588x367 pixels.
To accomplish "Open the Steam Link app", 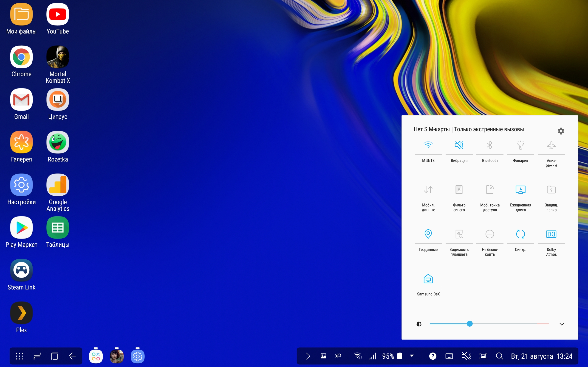I will pyautogui.click(x=21, y=270).
